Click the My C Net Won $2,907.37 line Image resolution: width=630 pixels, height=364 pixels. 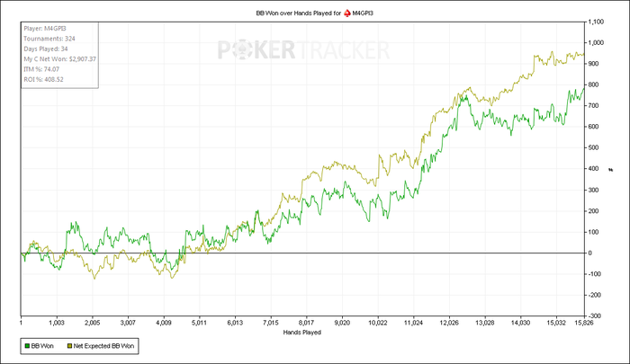60,59
